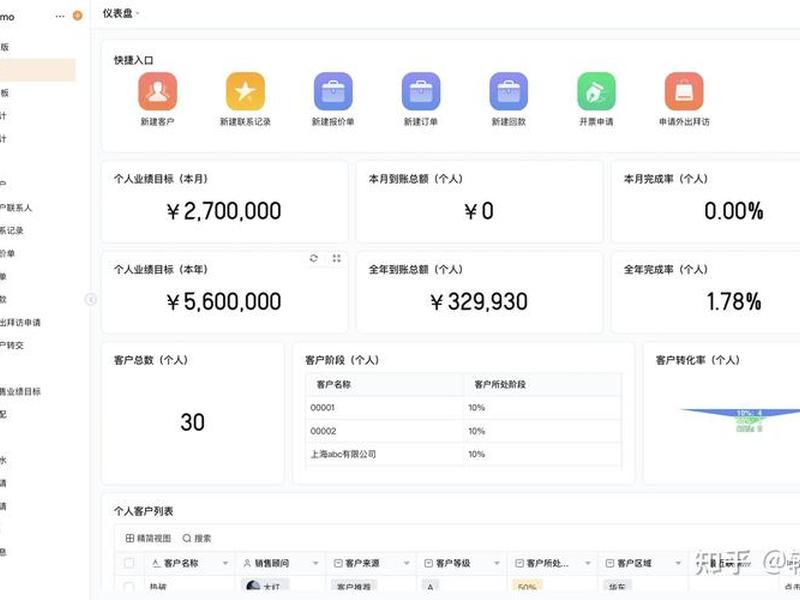The image size is (800, 600).
Task: Select the highlighted active sidebar item
Action: [x=38, y=70]
